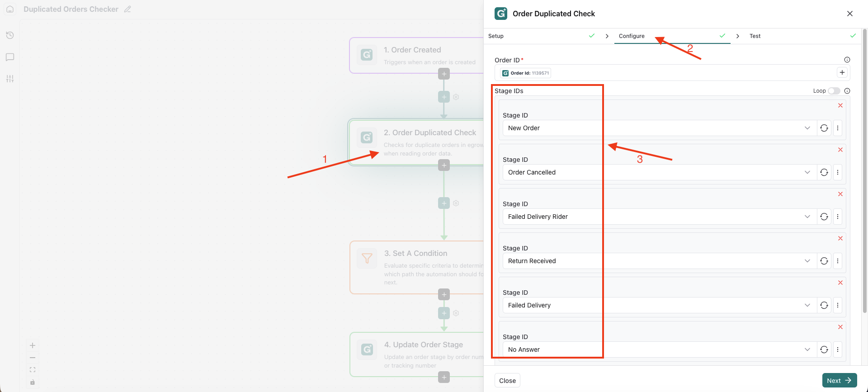This screenshot has width=868, height=392.
Task: Click the refresh icon beside New Order
Action: click(824, 128)
